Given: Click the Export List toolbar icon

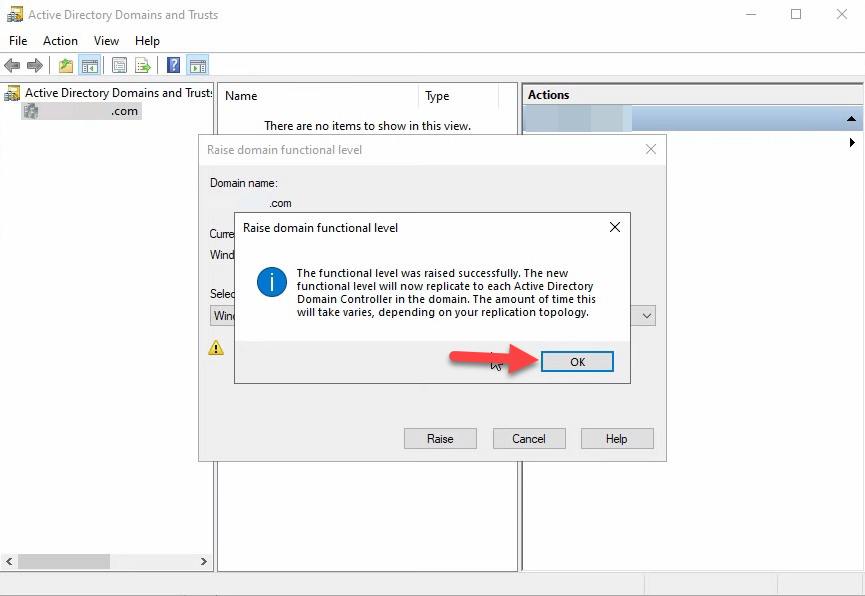Looking at the screenshot, I should coord(143,66).
